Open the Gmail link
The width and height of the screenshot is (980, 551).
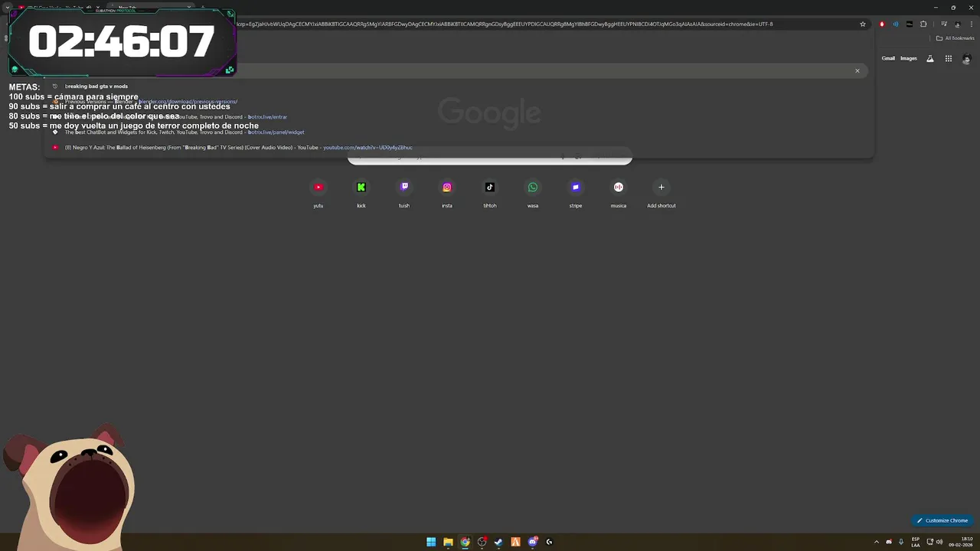(888, 58)
